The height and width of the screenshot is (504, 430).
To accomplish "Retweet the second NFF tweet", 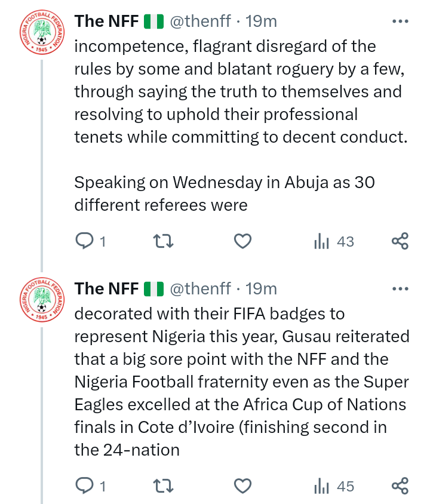I will click(163, 486).
